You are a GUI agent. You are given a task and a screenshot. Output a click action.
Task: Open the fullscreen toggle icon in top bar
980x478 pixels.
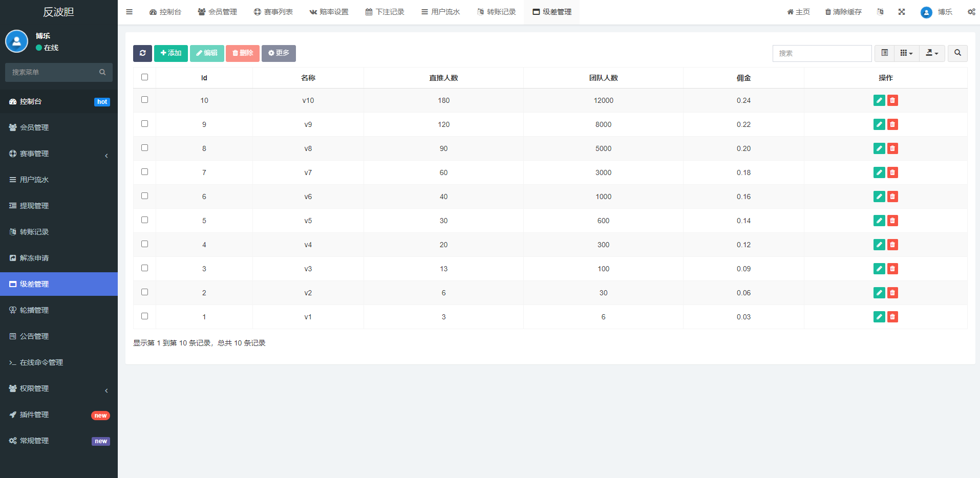point(902,11)
